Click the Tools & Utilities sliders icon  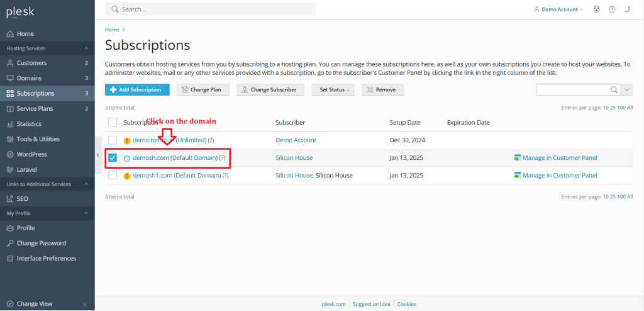(x=10, y=139)
